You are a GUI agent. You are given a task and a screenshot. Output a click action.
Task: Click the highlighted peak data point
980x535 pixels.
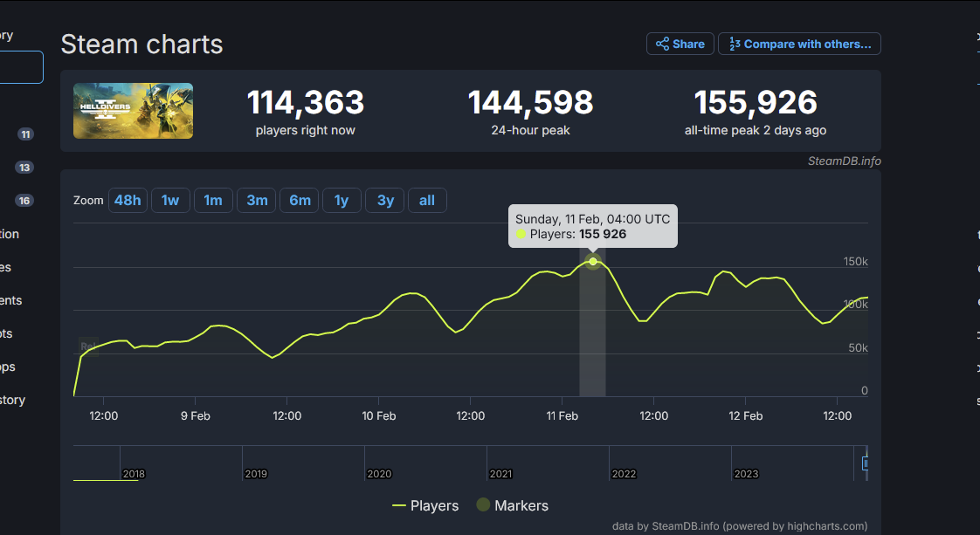click(593, 261)
